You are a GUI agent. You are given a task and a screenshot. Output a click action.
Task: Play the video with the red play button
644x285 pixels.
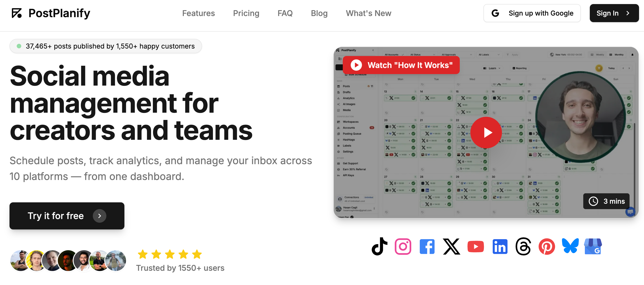[486, 133]
